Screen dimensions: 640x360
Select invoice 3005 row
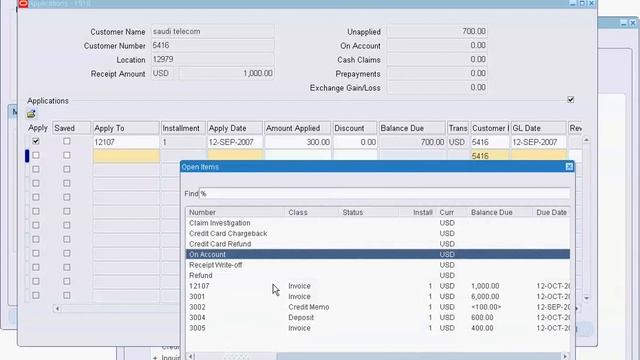tap(378, 328)
